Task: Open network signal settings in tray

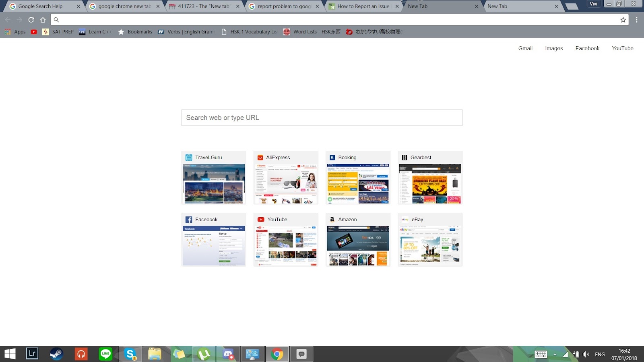Action: tap(566, 354)
